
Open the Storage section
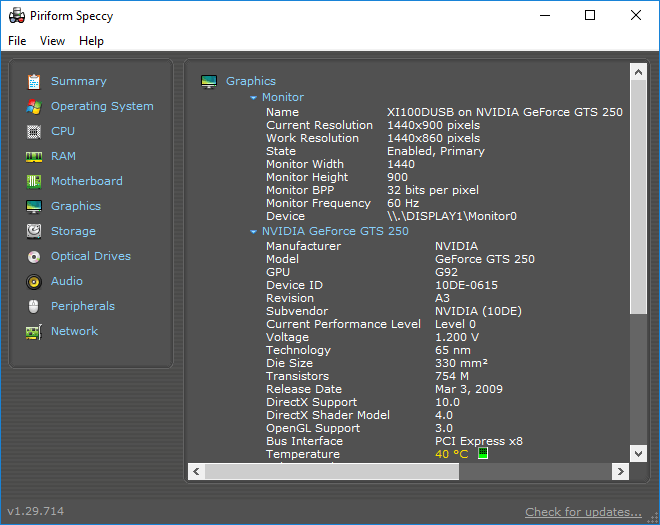(73, 231)
